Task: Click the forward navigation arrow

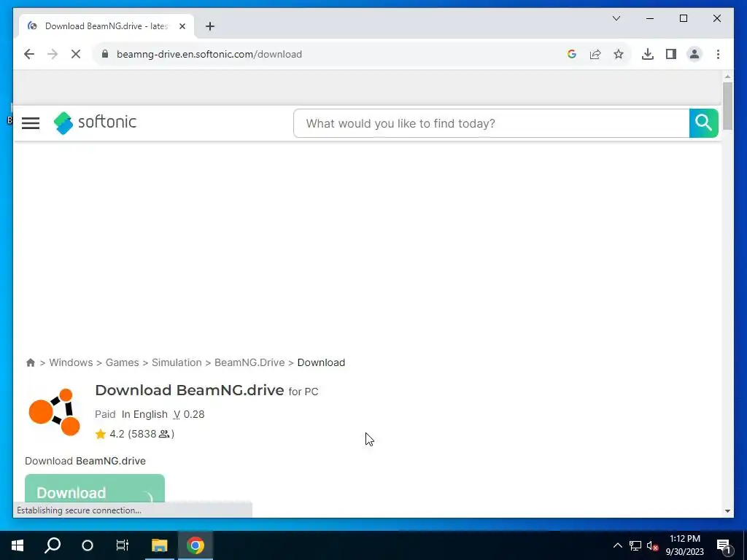Action: [53, 54]
